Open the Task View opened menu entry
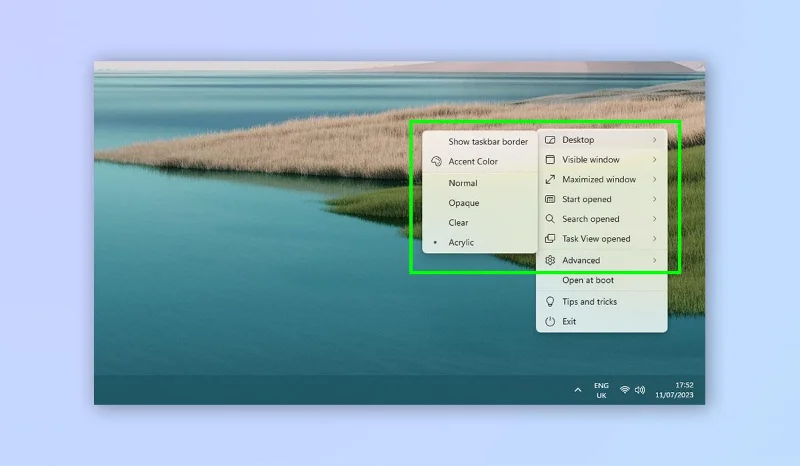This screenshot has width=800, height=466. click(602, 239)
